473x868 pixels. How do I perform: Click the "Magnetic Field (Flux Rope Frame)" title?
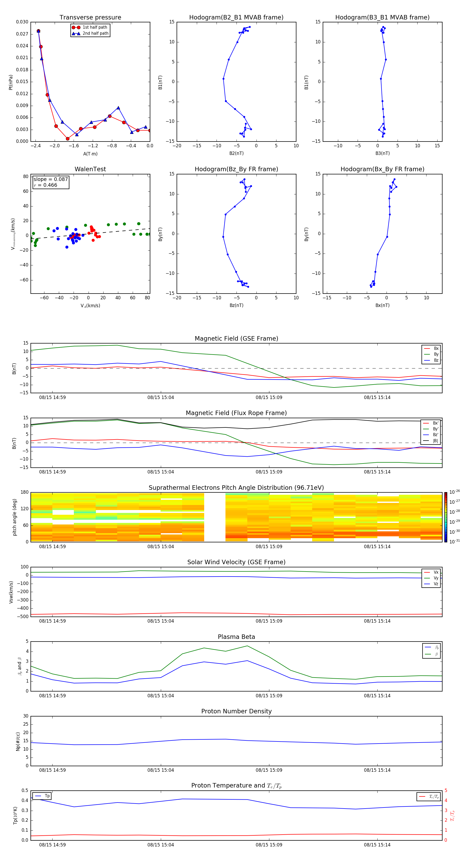(236, 413)
